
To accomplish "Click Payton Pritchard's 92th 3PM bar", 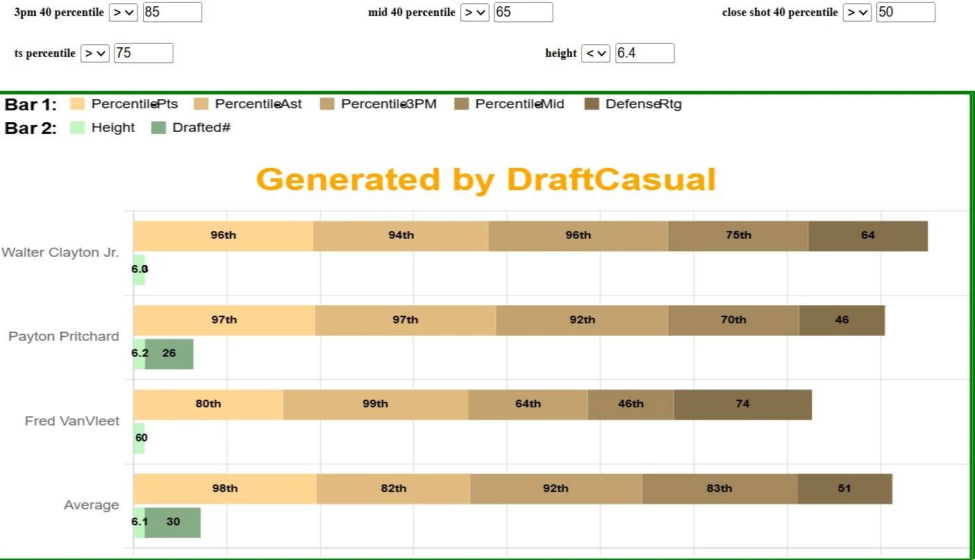I will click(x=582, y=321).
